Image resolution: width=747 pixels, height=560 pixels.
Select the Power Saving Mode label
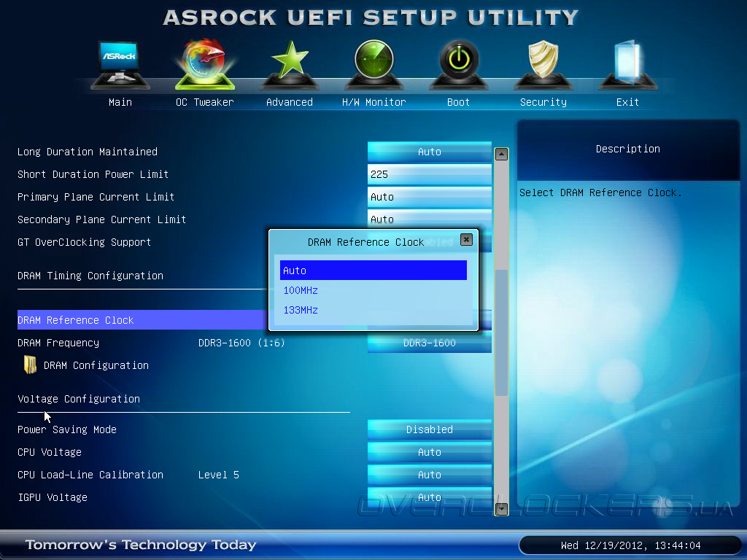(x=67, y=429)
